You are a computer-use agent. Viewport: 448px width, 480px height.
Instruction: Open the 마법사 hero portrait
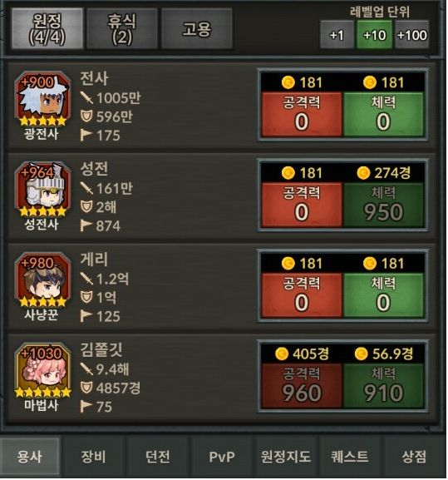42,370
